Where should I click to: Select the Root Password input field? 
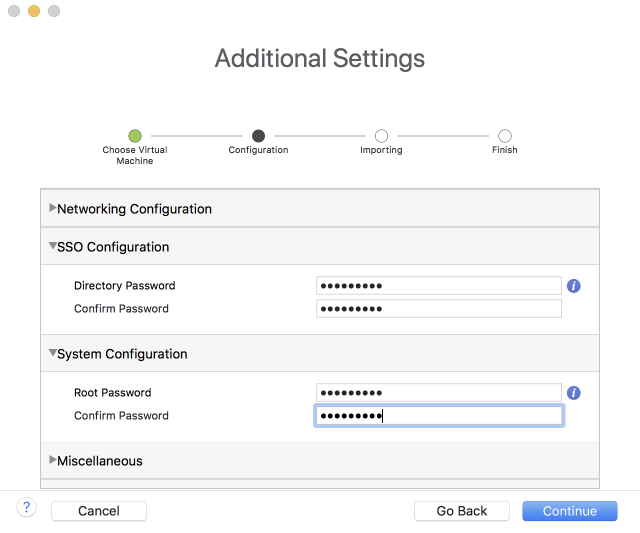pyautogui.click(x=438, y=393)
